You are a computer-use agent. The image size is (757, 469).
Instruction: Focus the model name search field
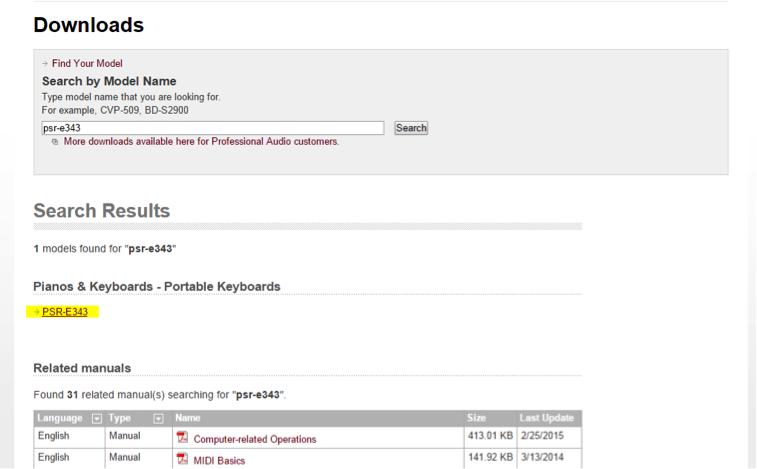pos(213,128)
